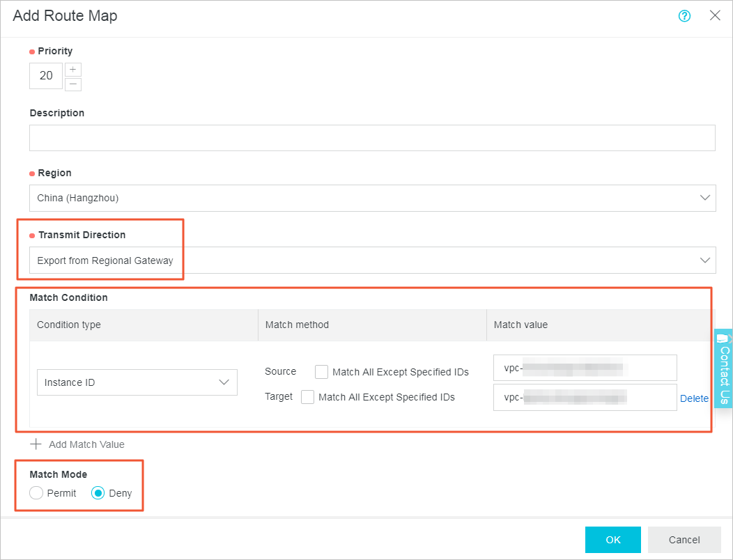Open the Instance ID condition type dropdown
Screen dimensions: 733x560
pos(137,382)
